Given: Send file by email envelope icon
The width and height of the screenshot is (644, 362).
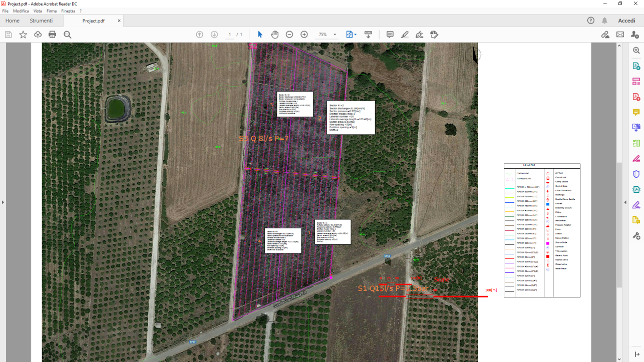Looking at the screenshot, I should tap(620, 35).
